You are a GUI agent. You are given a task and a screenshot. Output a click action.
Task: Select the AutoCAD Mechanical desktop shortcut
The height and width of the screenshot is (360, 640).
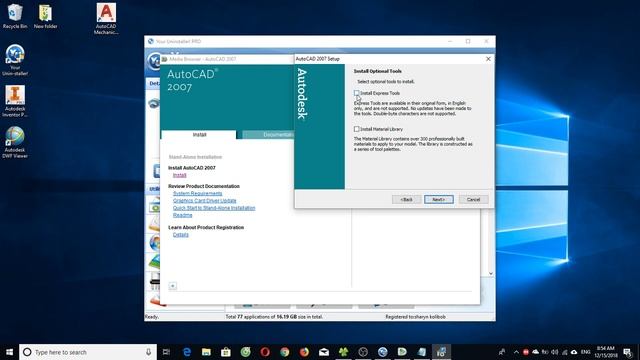106,19
